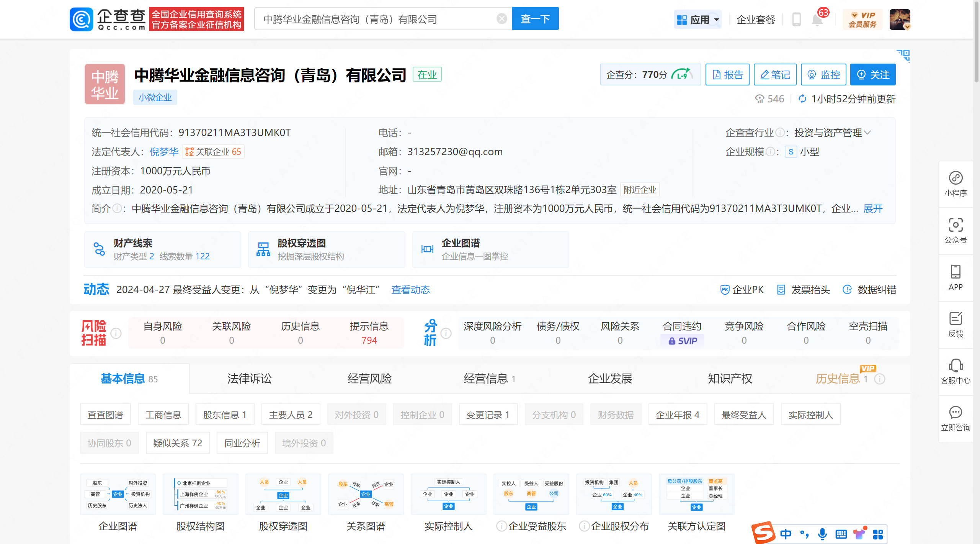Click info icon beside 简介

tap(117, 208)
